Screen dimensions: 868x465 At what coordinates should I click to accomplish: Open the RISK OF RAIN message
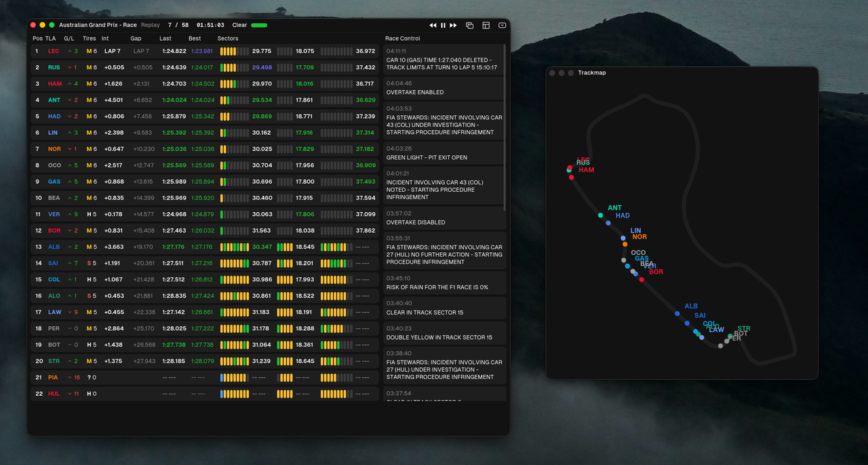click(444, 283)
